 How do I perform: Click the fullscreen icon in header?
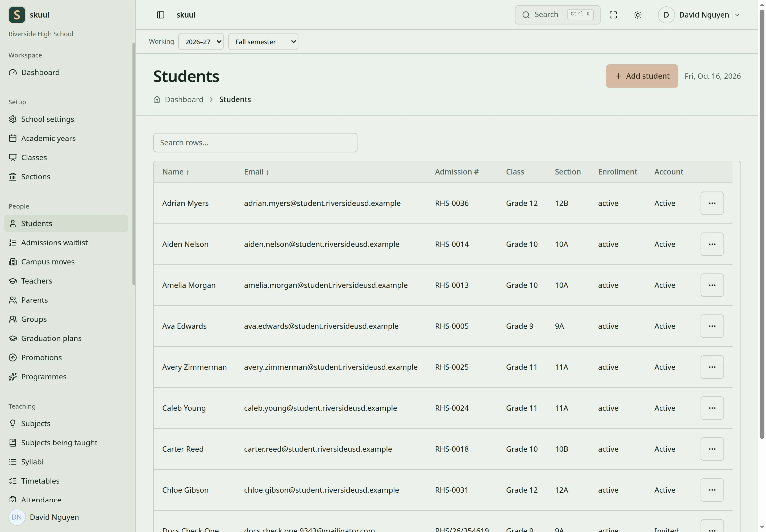coord(613,15)
